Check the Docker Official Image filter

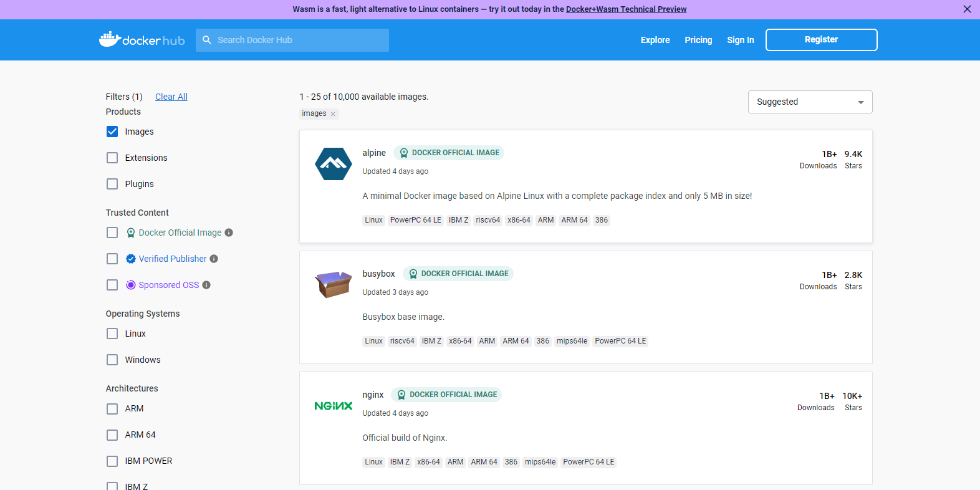pos(112,233)
